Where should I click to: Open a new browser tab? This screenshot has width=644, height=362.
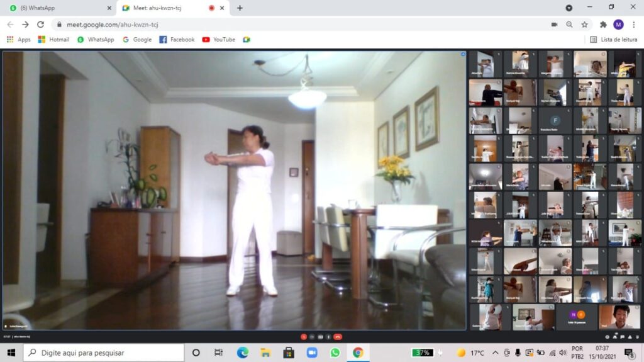(240, 8)
